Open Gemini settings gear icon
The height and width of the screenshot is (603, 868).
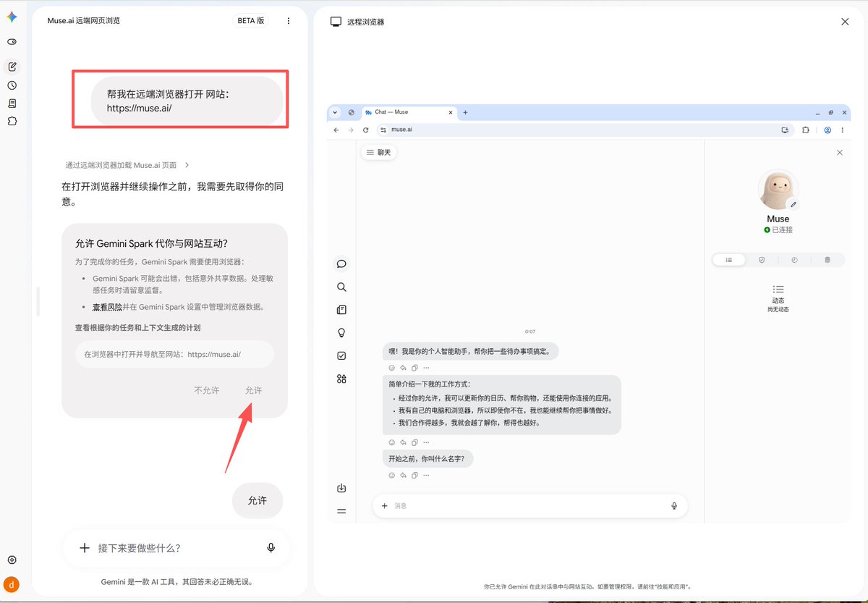[x=12, y=560]
